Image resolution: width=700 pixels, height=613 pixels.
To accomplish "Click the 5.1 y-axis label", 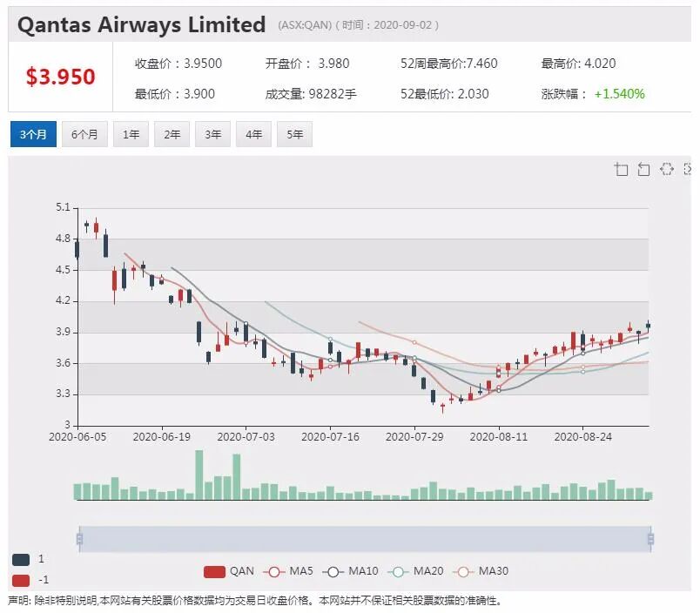I will tap(63, 207).
